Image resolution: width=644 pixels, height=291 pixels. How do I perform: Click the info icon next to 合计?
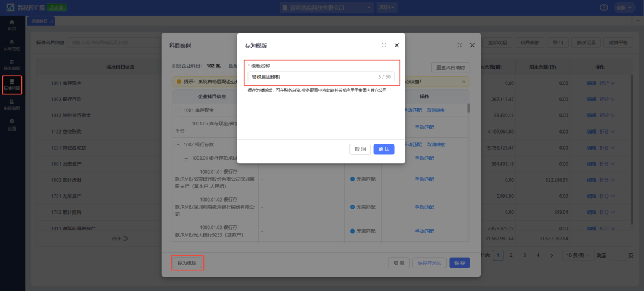pyautogui.click(x=125, y=239)
